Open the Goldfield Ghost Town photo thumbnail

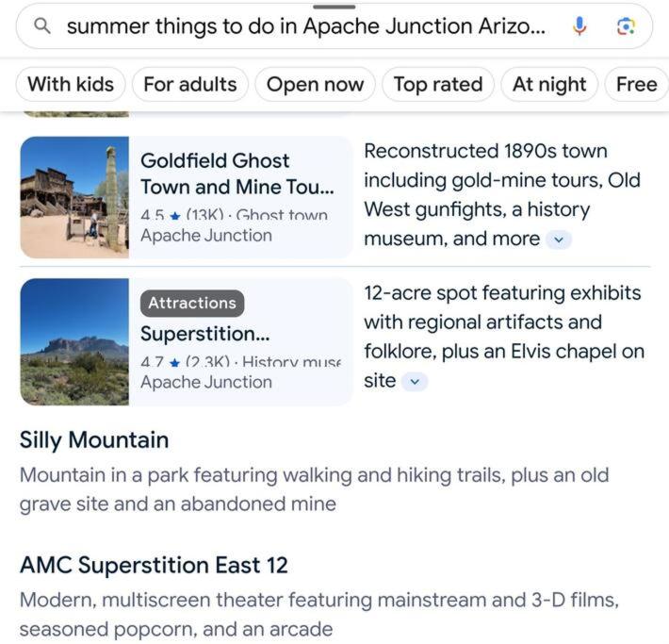74,197
